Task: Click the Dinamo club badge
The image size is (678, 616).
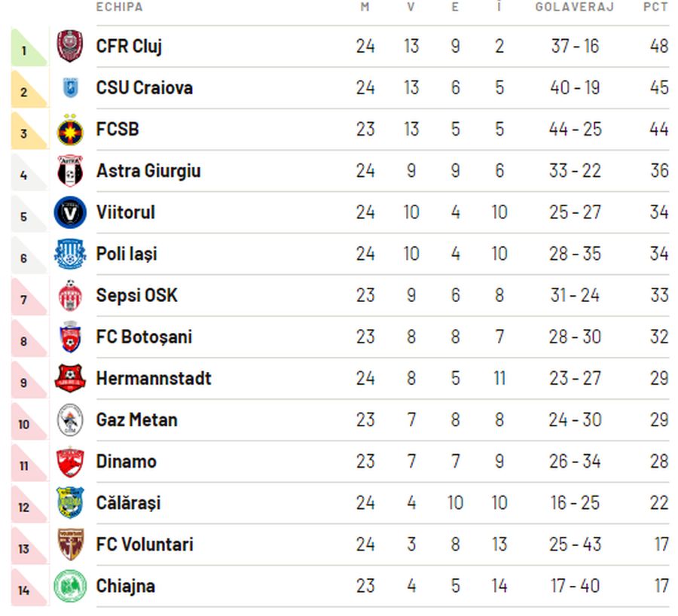Action: 70,462
